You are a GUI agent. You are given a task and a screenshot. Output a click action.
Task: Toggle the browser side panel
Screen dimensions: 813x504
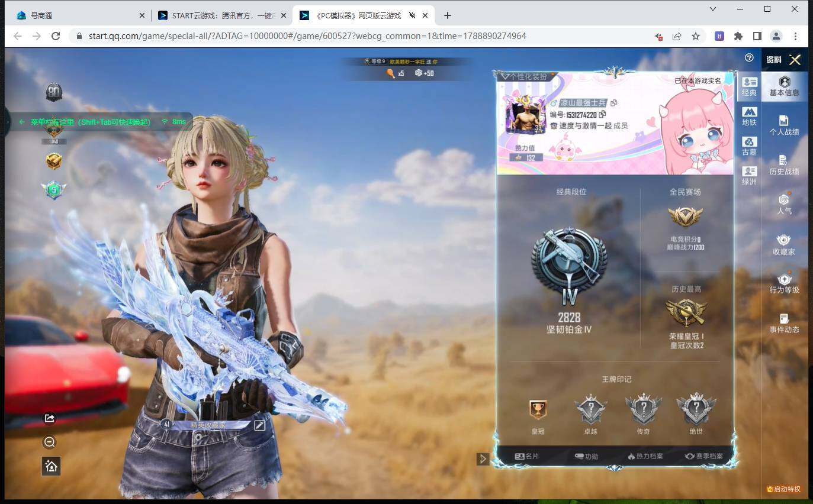click(757, 36)
